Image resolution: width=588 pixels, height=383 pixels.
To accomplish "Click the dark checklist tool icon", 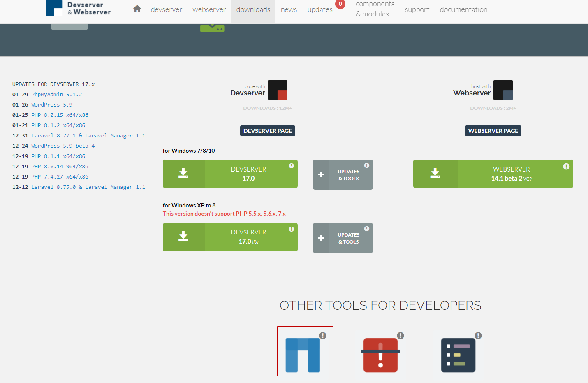I will click(458, 355).
